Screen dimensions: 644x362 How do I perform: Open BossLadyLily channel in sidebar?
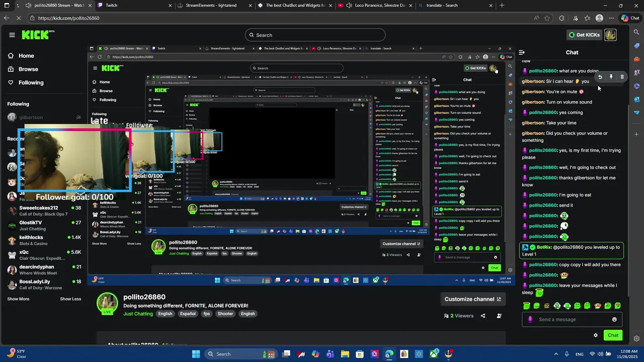click(44, 285)
